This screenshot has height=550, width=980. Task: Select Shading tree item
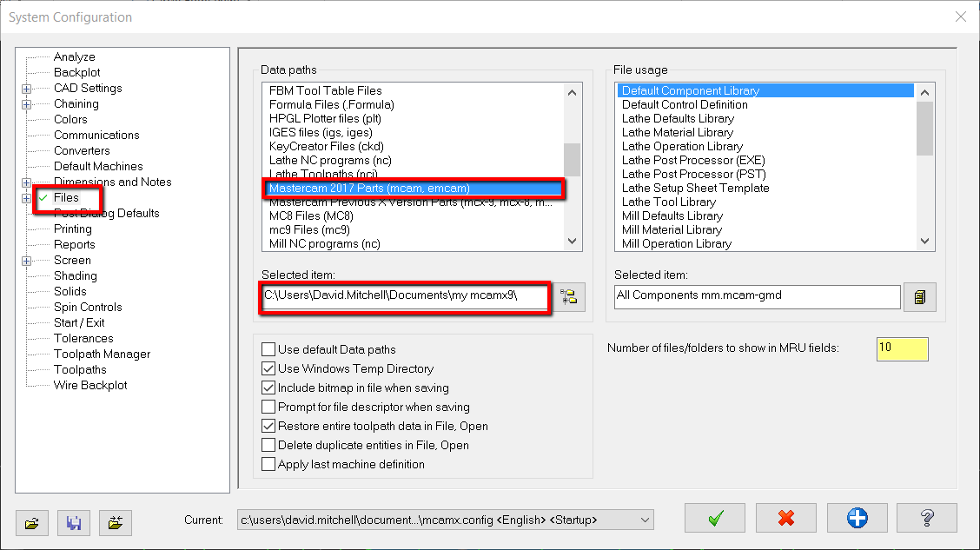tap(75, 275)
